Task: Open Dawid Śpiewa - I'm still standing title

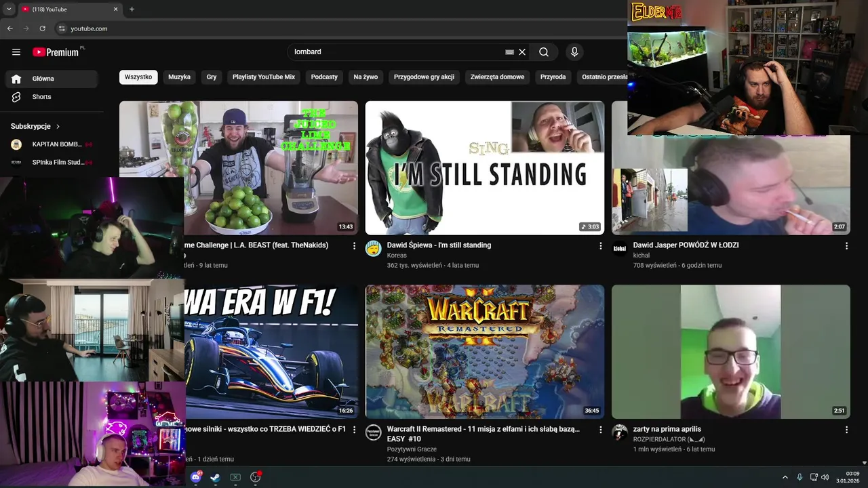Action: click(439, 245)
